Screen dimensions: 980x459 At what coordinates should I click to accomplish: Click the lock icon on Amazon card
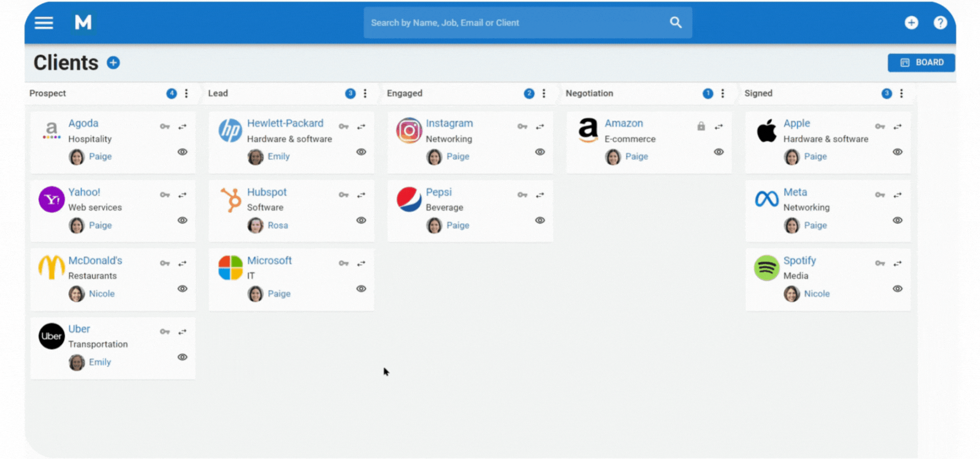pyautogui.click(x=701, y=126)
